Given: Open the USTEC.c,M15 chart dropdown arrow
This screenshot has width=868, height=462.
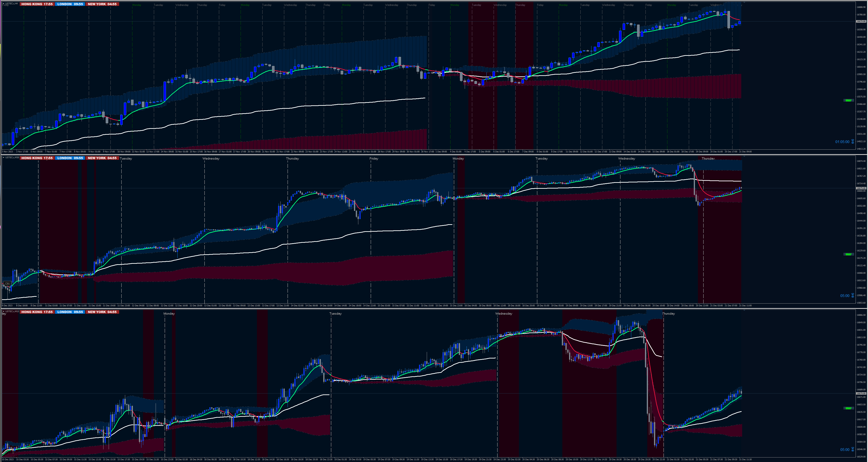Looking at the screenshot, I should click(x=4, y=311).
